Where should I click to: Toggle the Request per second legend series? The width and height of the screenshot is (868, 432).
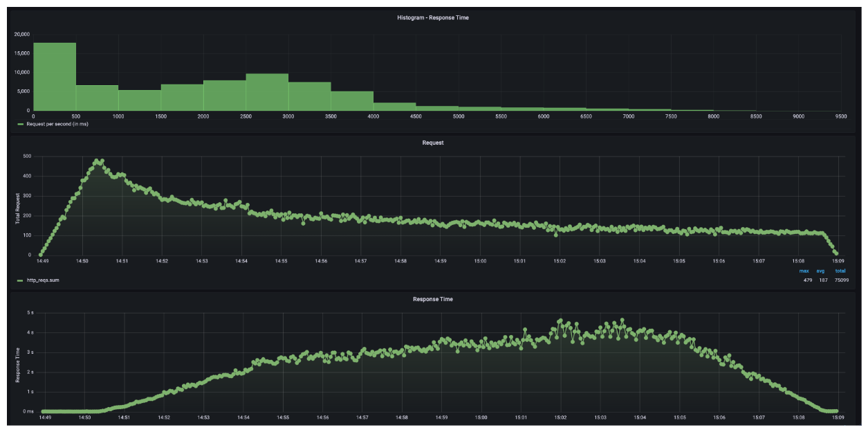(x=52, y=124)
